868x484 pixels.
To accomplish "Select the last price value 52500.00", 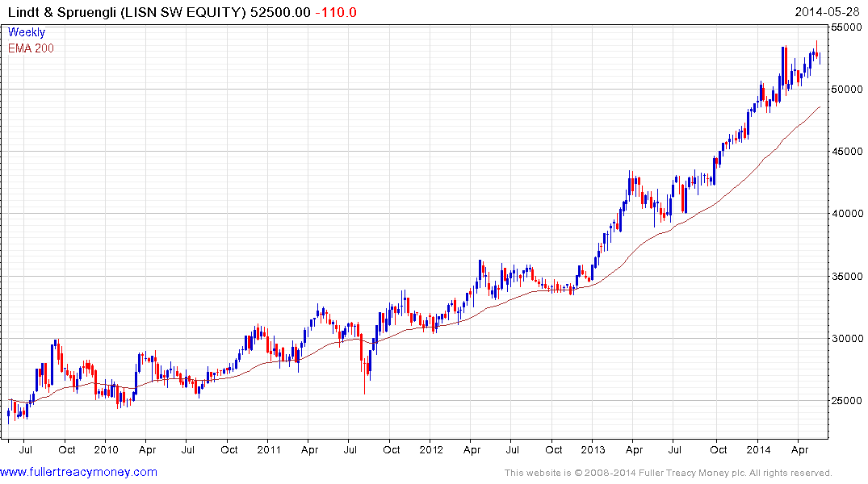I will point(280,12).
